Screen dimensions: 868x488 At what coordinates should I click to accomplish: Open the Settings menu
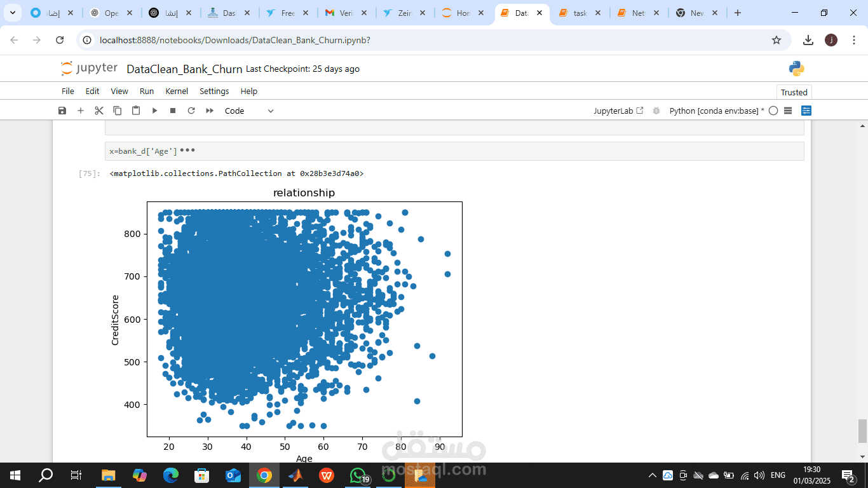coord(214,91)
